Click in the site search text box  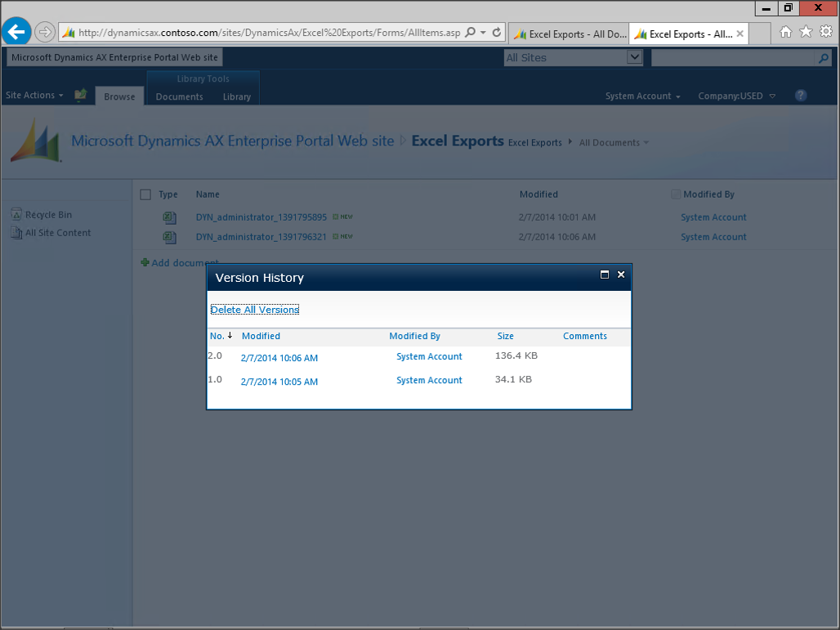[732, 58]
